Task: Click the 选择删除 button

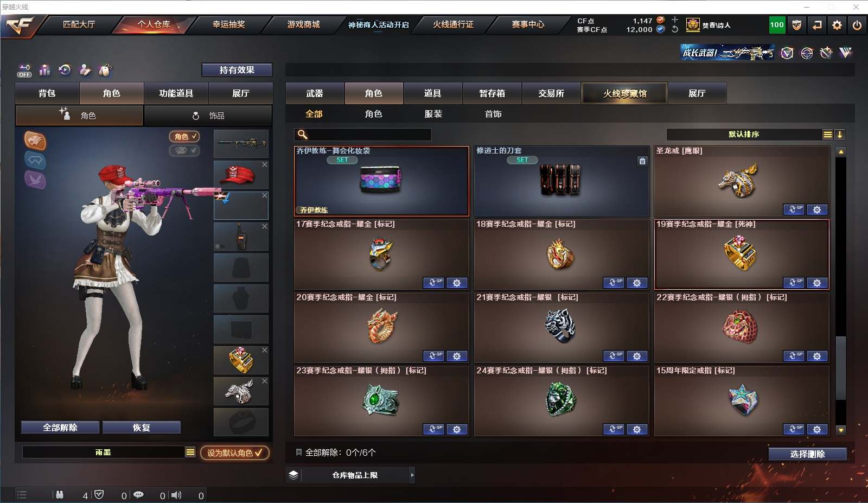Action: tap(808, 454)
